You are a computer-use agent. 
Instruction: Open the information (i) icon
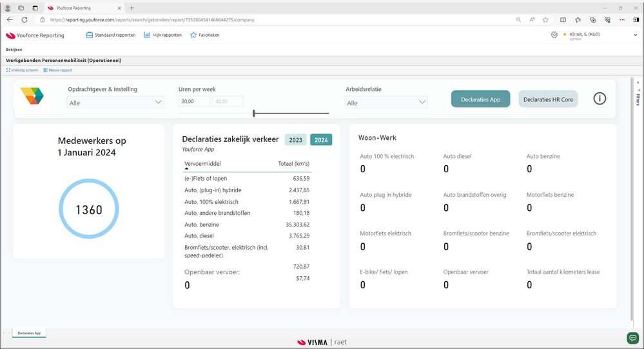tap(600, 99)
